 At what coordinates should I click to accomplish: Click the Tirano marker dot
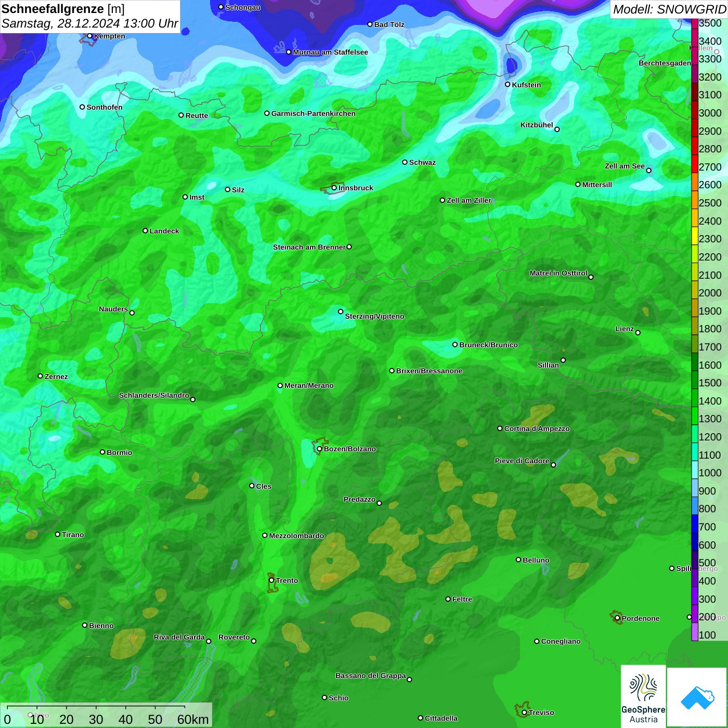[x=58, y=535]
